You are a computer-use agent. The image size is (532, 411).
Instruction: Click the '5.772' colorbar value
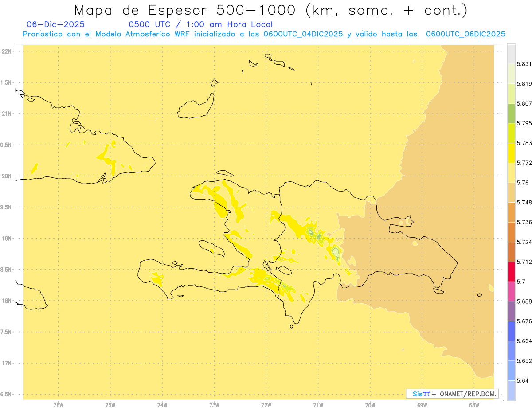[x=524, y=163]
